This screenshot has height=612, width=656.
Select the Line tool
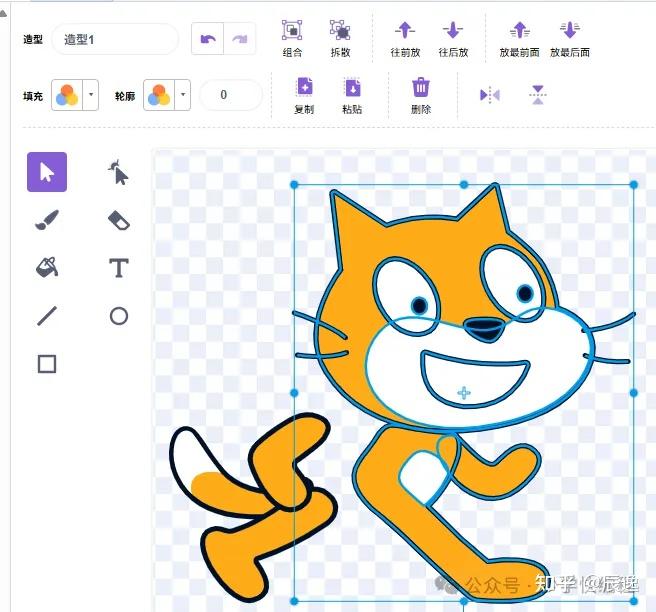(47, 316)
